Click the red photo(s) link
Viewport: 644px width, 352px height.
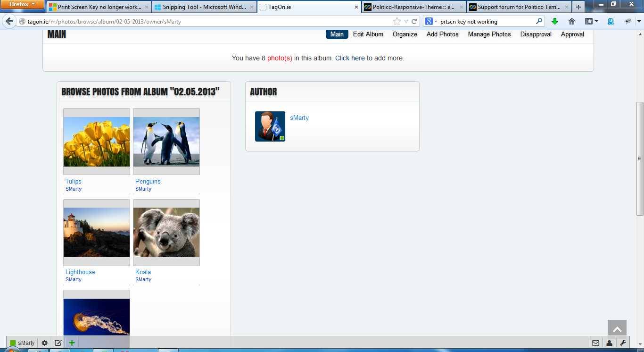click(280, 58)
